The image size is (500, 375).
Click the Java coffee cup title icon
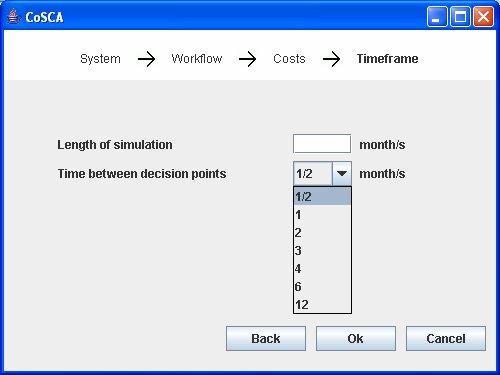pyautogui.click(x=13, y=17)
